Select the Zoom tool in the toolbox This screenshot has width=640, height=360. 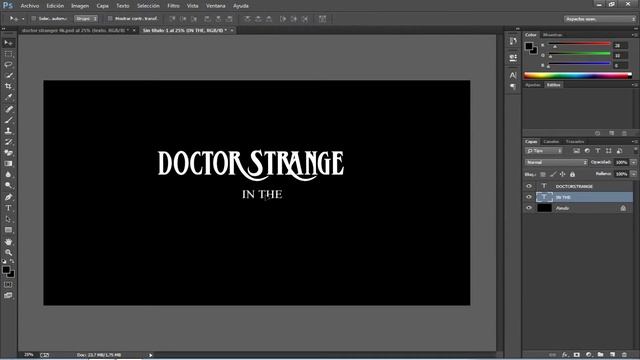(x=8, y=252)
